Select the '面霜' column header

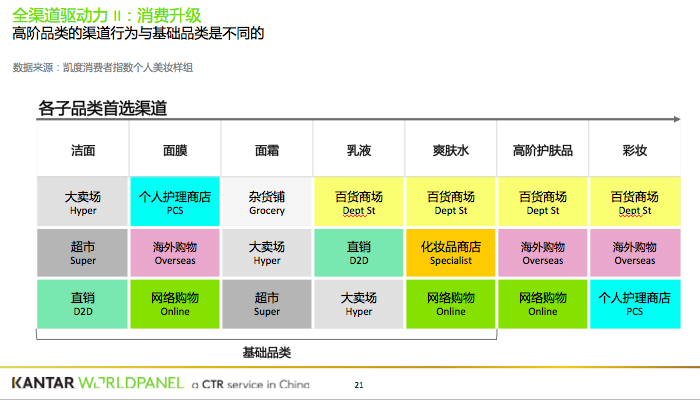coord(267,150)
